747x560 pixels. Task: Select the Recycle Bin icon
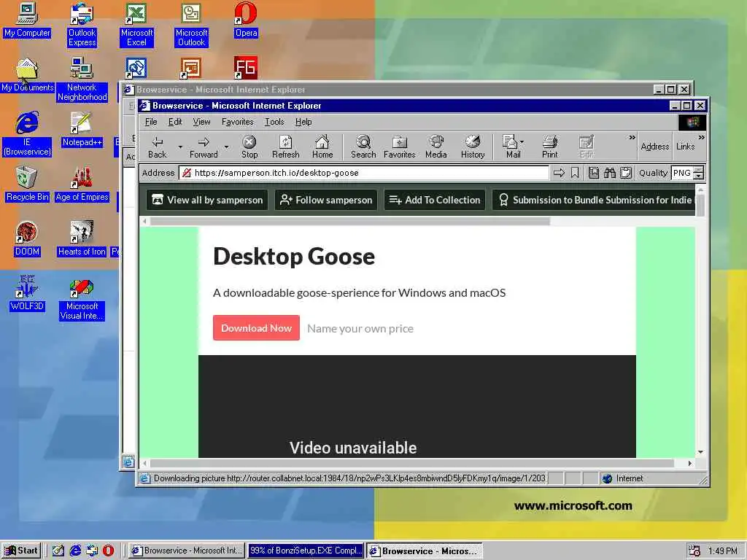pos(27,184)
